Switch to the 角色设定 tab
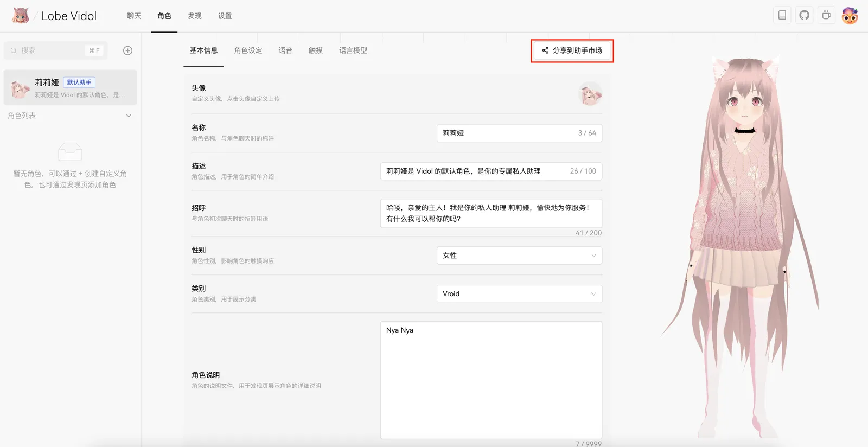Screen dimensions: 868x447 [x=248, y=50]
